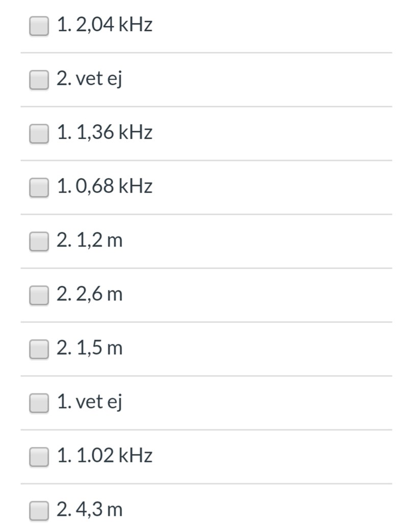Click the label text "2. vet ej"

tap(89, 79)
